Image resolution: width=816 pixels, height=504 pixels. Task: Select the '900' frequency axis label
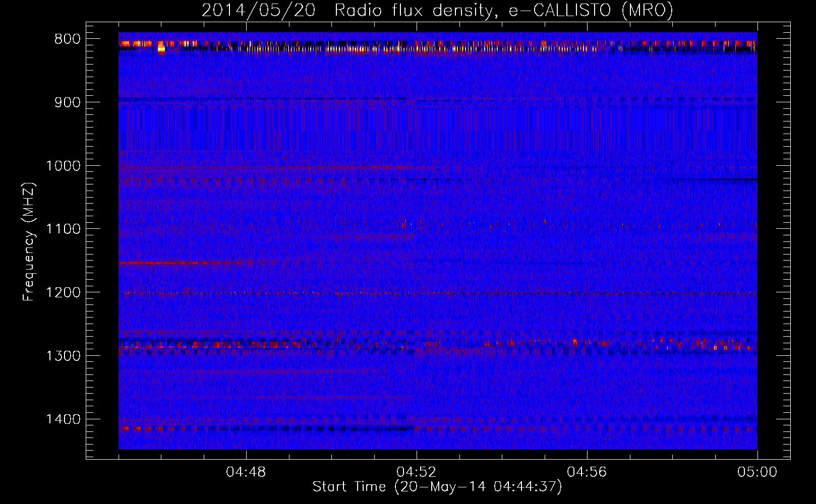pyautogui.click(x=67, y=102)
